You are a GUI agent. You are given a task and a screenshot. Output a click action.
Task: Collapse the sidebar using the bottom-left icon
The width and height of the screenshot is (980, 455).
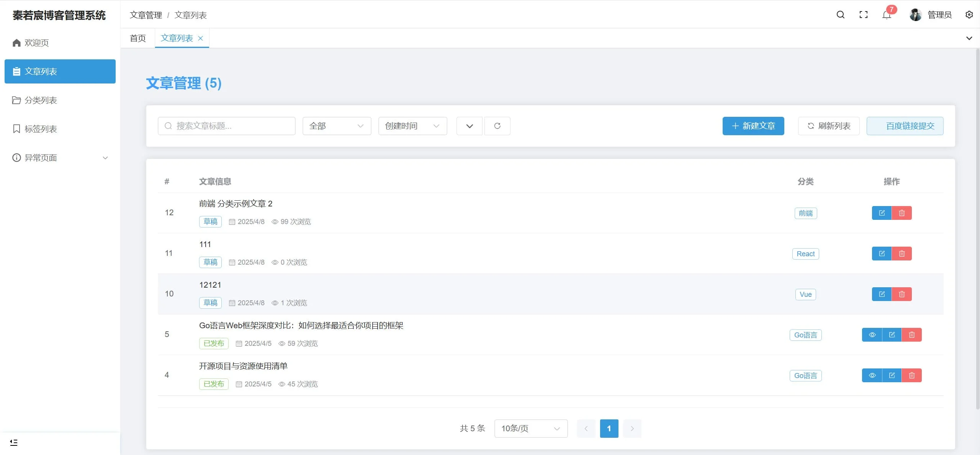click(x=14, y=442)
